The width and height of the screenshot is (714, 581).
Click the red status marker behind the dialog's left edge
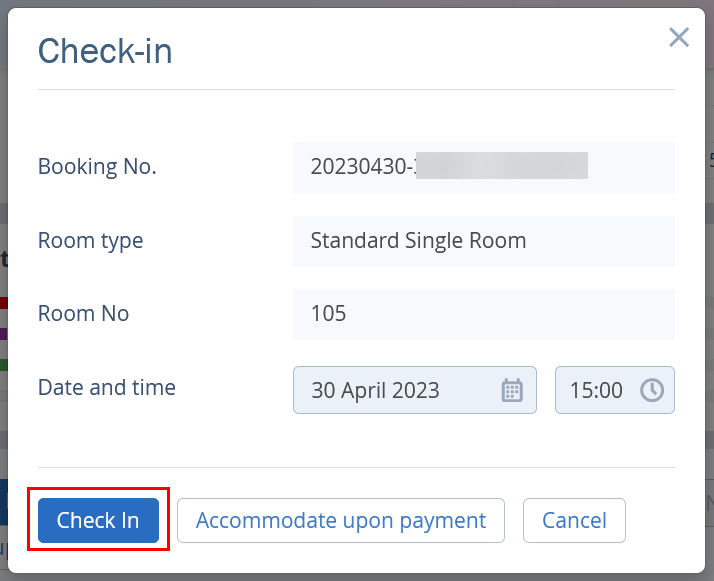(x=4, y=303)
